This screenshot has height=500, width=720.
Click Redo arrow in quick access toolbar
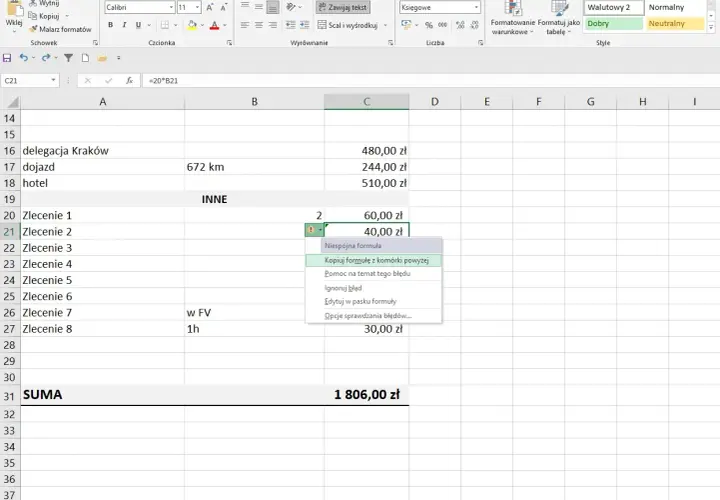click(45, 58)
